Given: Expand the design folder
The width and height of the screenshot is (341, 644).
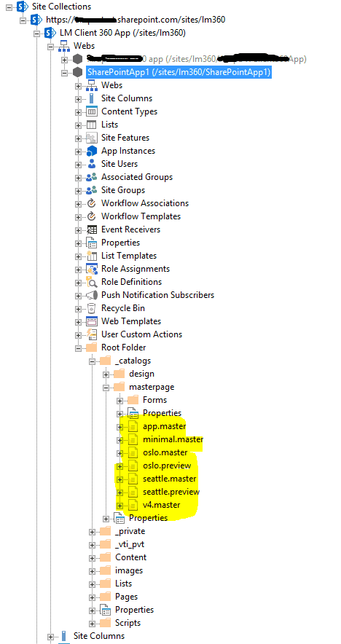Looking at the screenshot, I should 106,374.
